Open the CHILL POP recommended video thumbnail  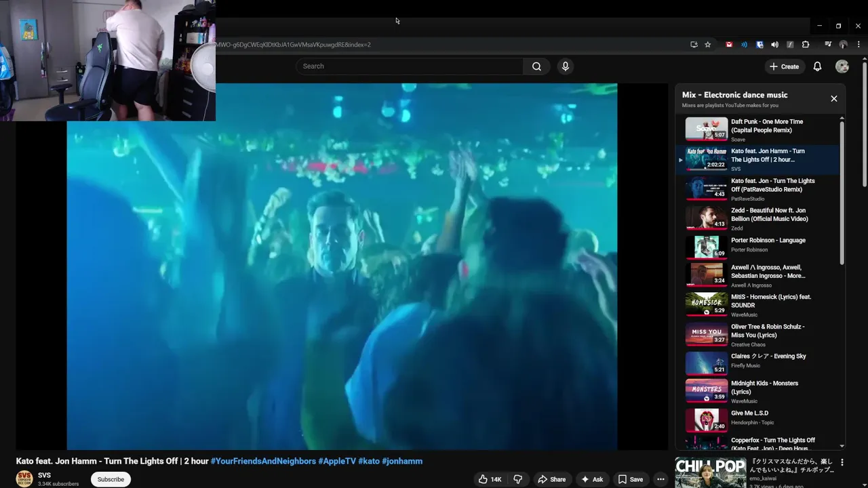[710, 473]
